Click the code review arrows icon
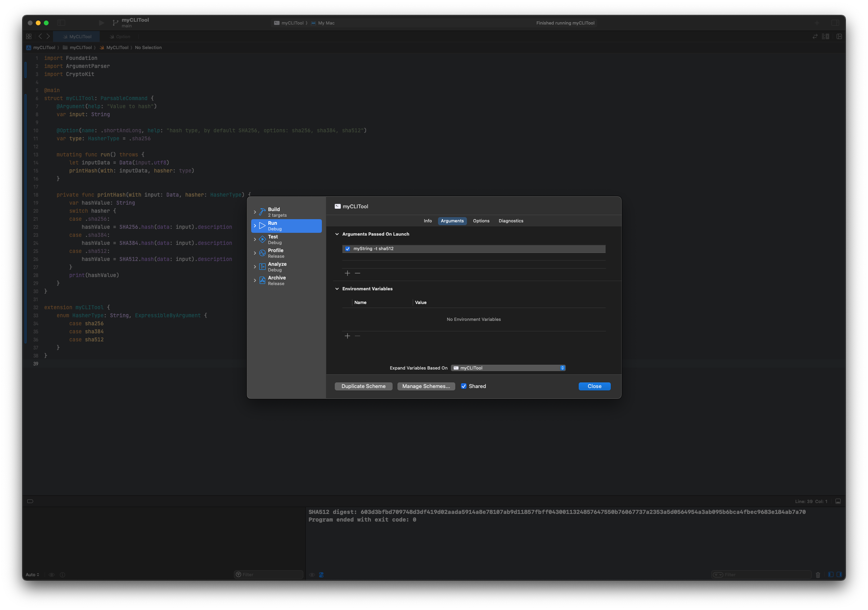The height and width of the screenshot is (610, 868). click(x=815, y=36)
